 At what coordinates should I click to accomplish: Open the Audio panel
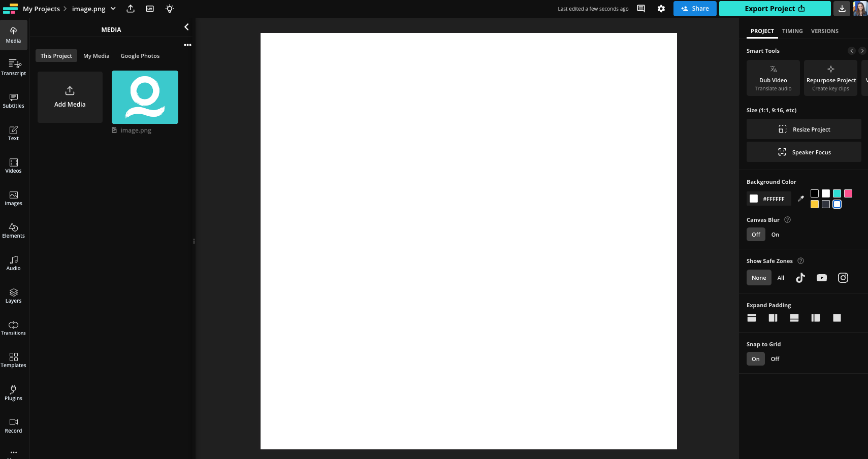click(x=13, y=263)
